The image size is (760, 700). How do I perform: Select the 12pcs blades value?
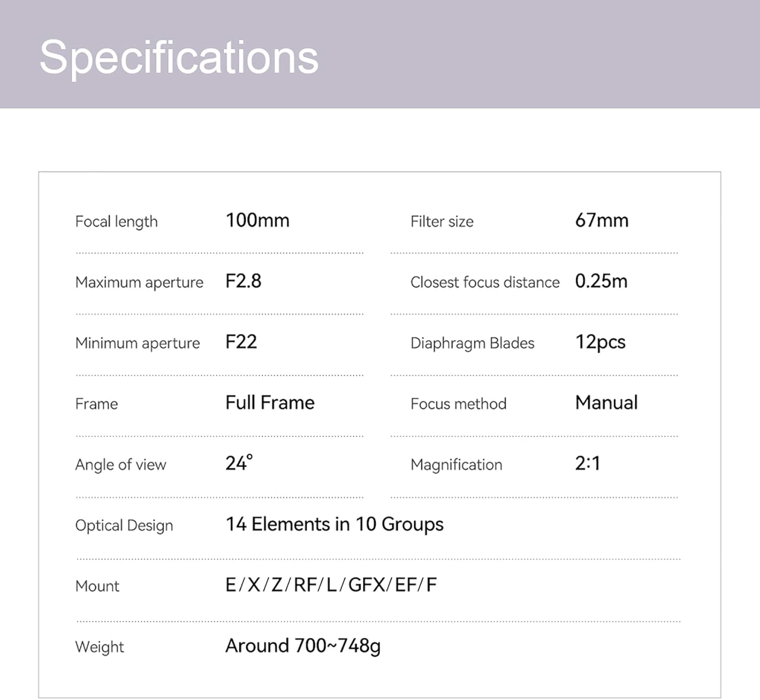pyautogui.click(x=600, y=342)
